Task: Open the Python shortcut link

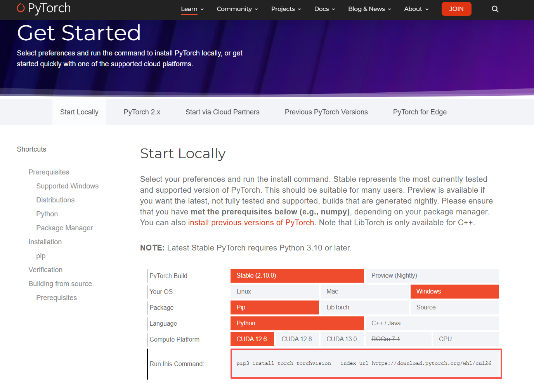Action: click(47, 214)
